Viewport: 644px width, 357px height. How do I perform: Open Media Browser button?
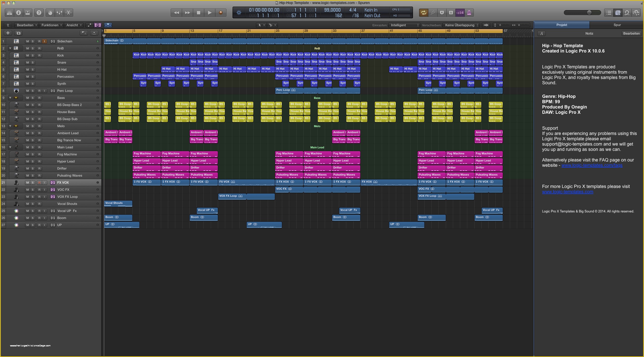coord(636,13)
